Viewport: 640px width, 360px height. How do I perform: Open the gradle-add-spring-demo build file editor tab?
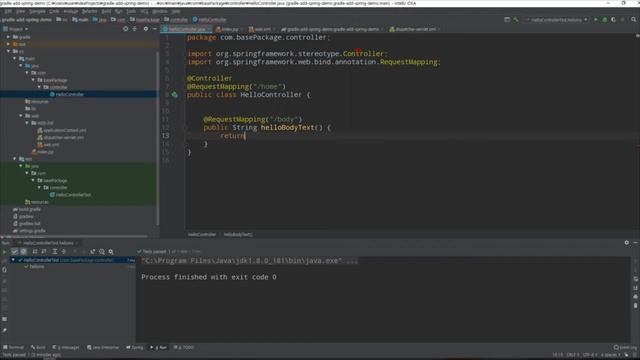click(x=332, y=29)
